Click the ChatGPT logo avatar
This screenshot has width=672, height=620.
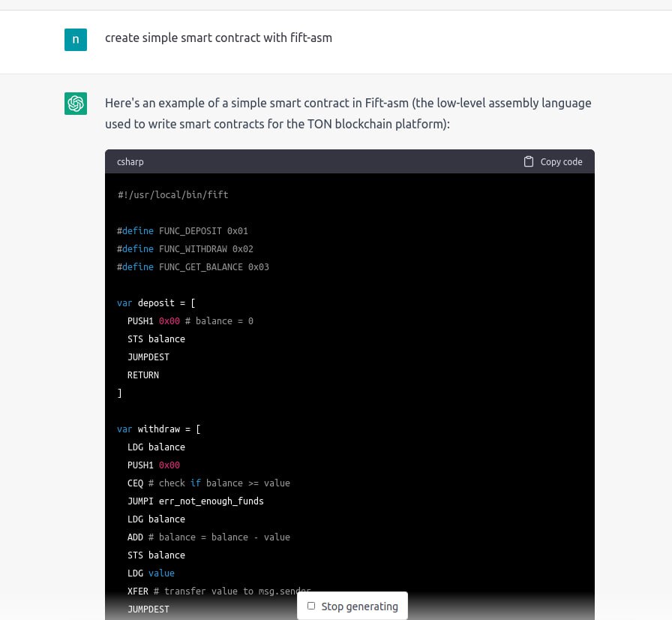(x=76, y=104)
